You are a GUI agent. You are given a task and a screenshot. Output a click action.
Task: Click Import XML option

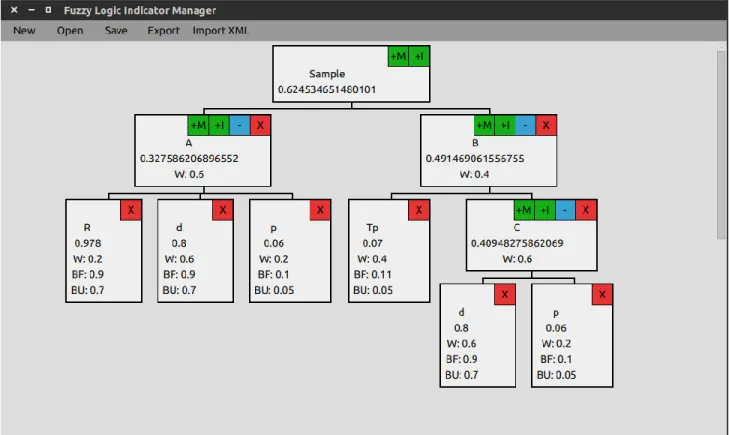click(221, 31)
